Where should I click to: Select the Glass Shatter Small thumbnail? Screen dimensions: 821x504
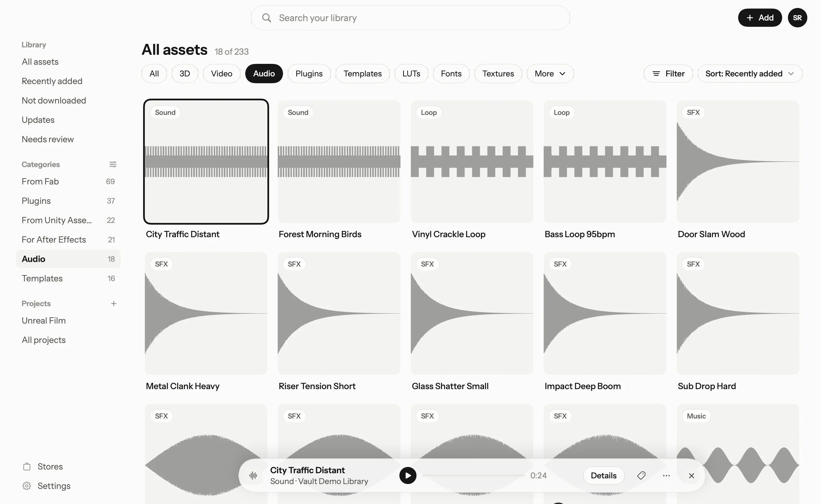coord(472,313)
